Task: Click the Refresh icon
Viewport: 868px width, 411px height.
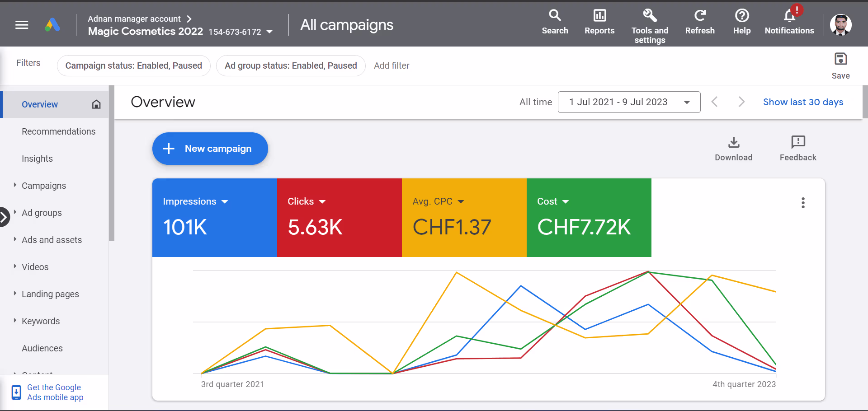Action: click(700, 16)
